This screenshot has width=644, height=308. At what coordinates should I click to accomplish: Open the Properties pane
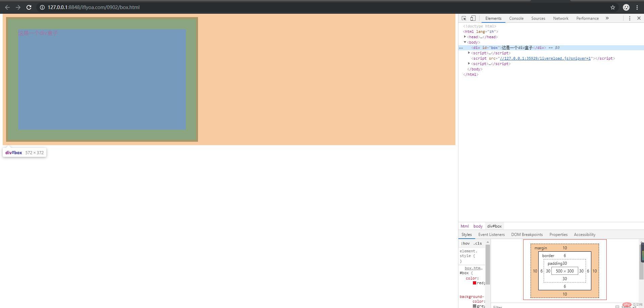(558, 235)
